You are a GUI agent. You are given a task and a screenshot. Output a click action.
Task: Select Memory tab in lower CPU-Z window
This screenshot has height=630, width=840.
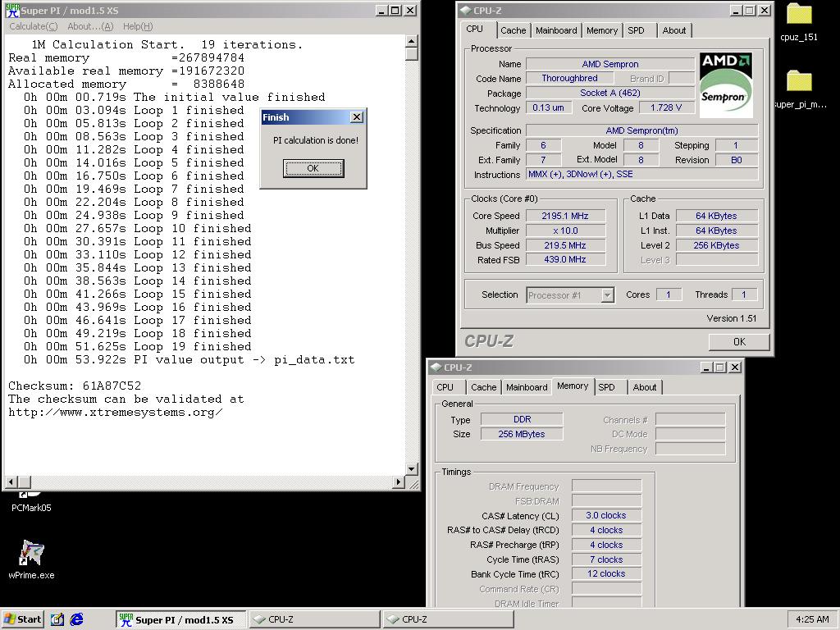coord(573,386)
